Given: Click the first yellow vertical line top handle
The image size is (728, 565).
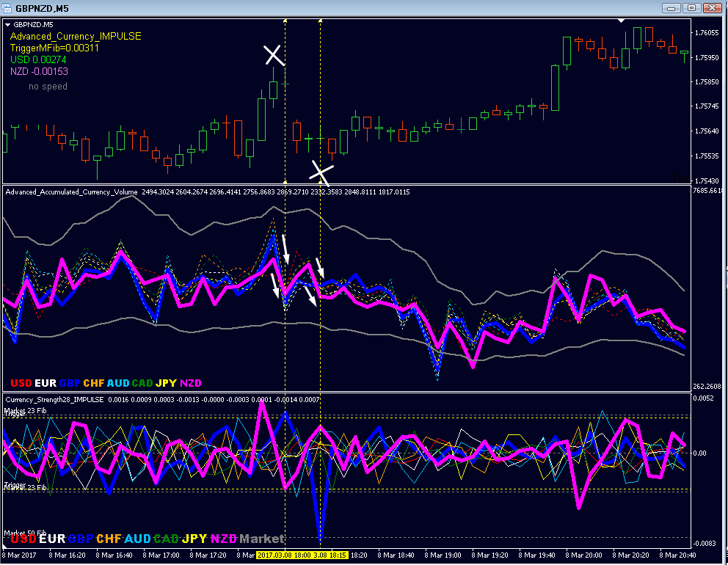Looking at the screenshot, I should [285, 21].
